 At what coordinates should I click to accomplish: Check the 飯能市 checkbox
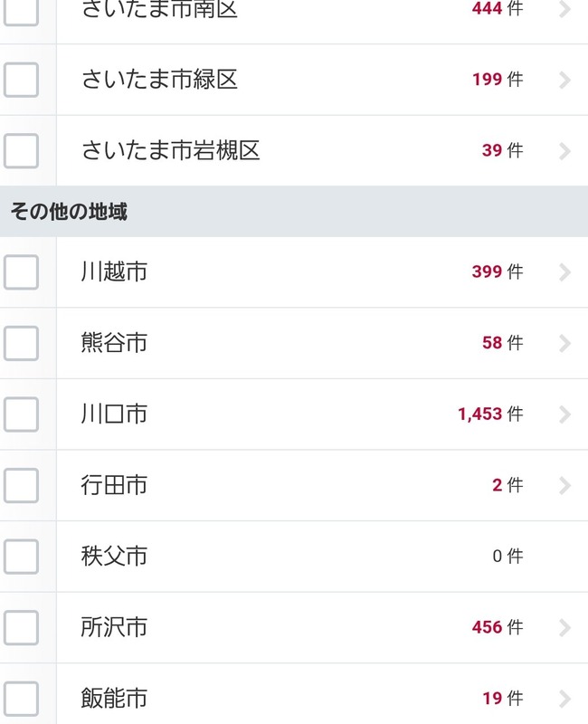click(x=22, y=698)
